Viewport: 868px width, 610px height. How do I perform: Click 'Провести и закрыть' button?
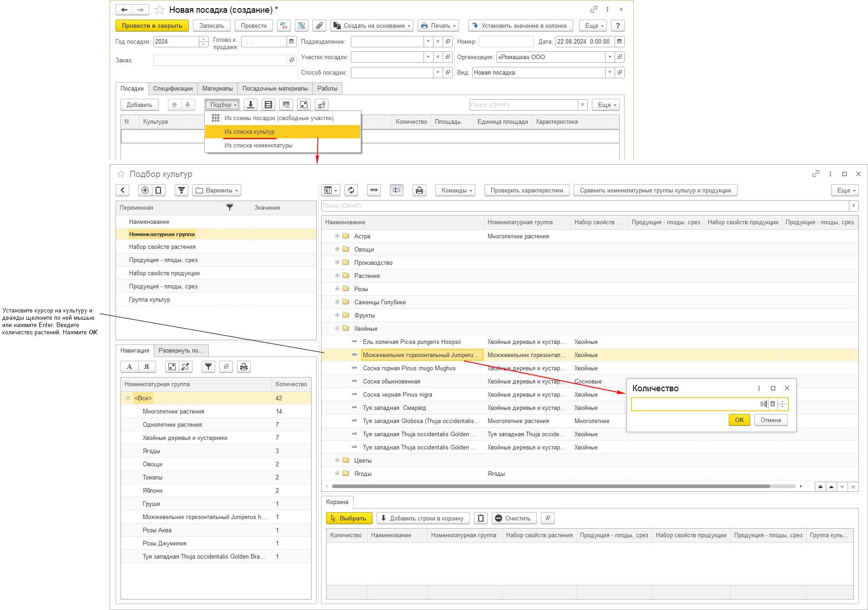point(152,26)
